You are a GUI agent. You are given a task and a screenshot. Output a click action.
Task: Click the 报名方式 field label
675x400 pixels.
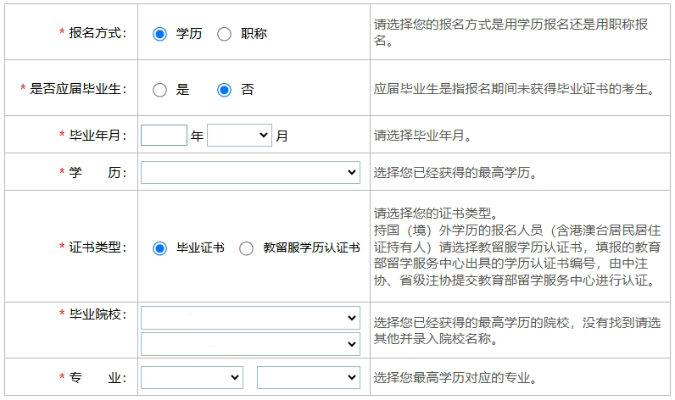(96, 34)
